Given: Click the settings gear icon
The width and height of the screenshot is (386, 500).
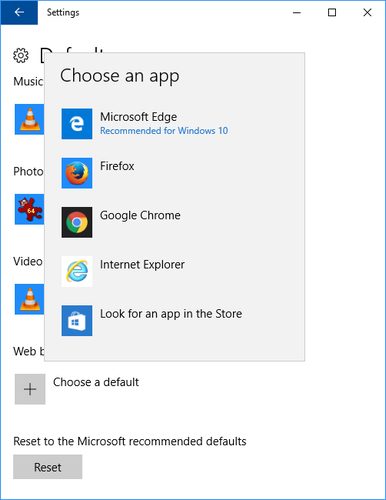Looking at the screenshot, I should [x=21, y=55].
